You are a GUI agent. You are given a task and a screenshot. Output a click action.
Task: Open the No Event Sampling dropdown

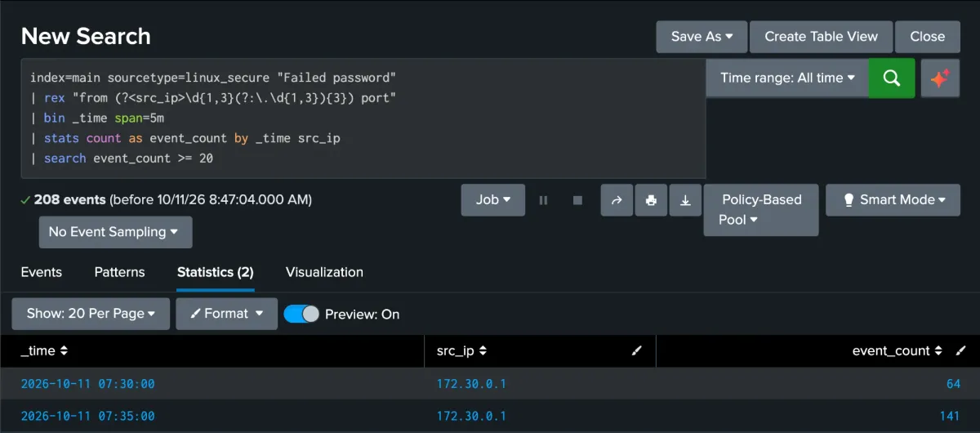[x=116, y=232]
